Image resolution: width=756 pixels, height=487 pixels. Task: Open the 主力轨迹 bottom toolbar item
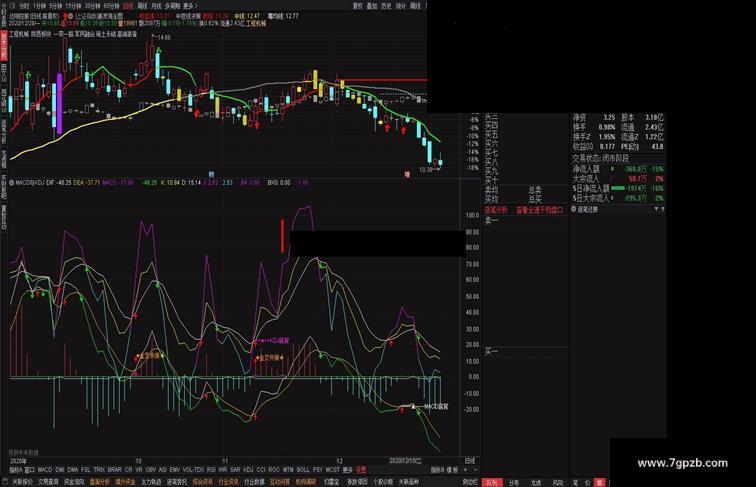pos(151,482)
